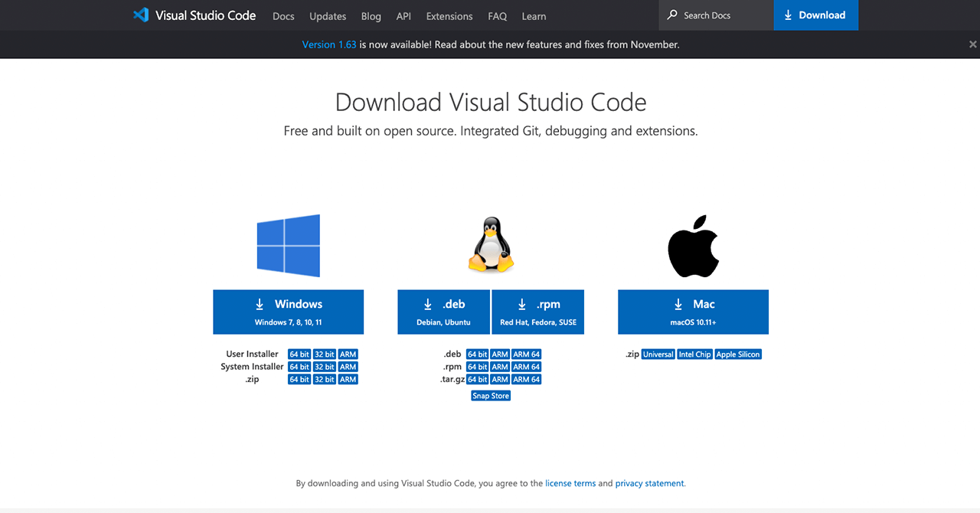This screenshot has height=513, width=980.
Task: Download the .deb package for Debian, Ubuntu
Action: click(444, 312)
